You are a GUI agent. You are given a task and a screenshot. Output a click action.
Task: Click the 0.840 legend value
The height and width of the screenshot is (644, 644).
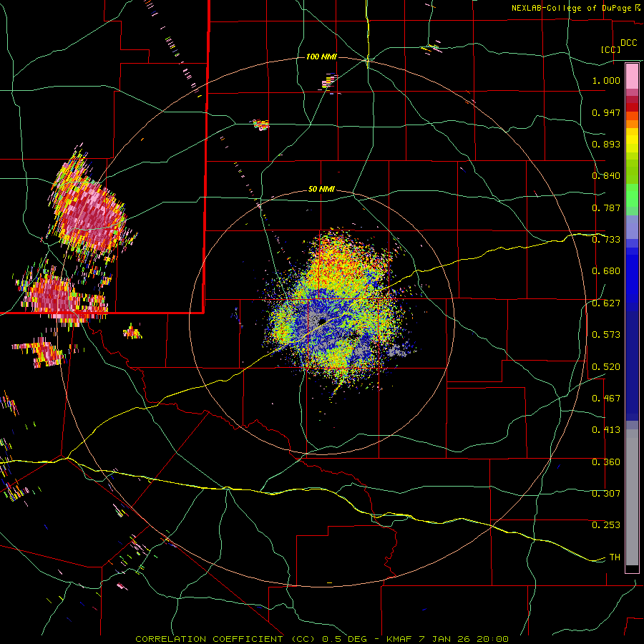tap(606, 176)
